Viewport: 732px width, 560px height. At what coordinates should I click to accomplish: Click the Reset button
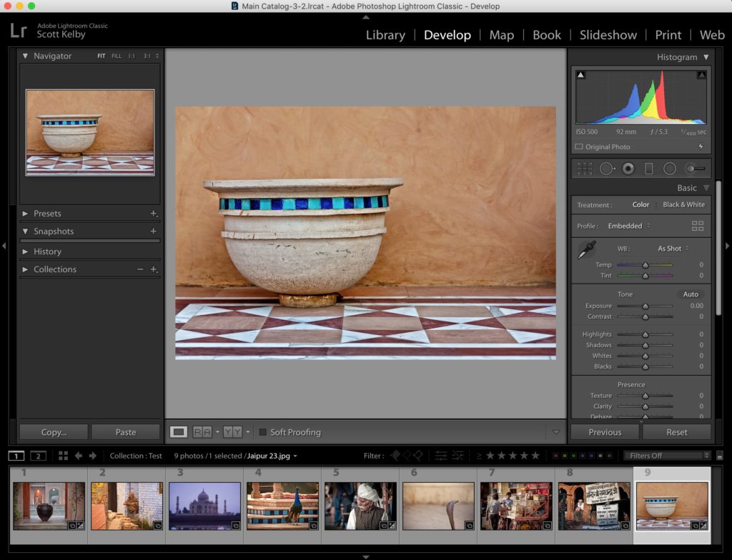point(676,432)
